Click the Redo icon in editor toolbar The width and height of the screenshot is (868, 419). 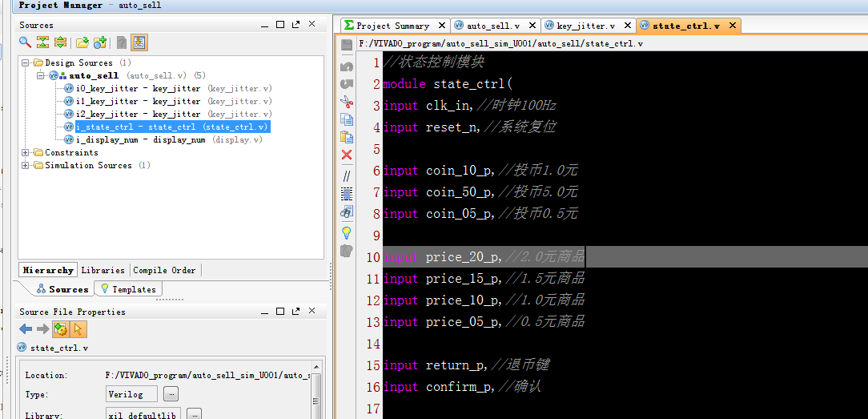click(x=347, y=84)
